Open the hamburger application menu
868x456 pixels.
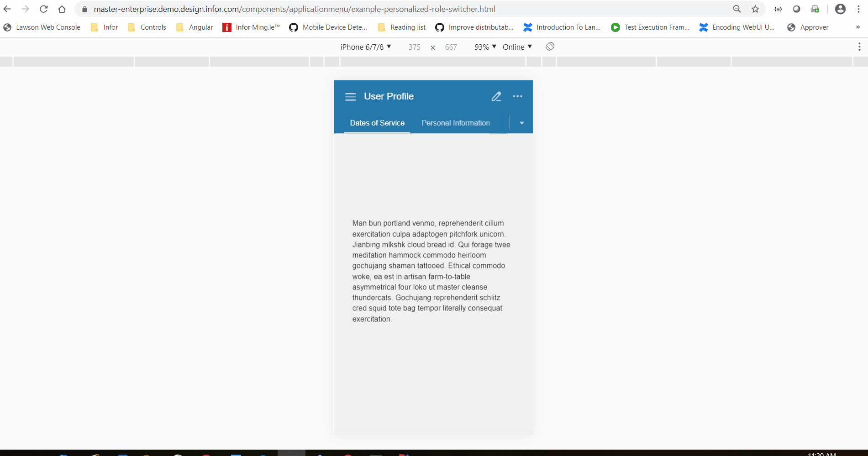point(350,97)
